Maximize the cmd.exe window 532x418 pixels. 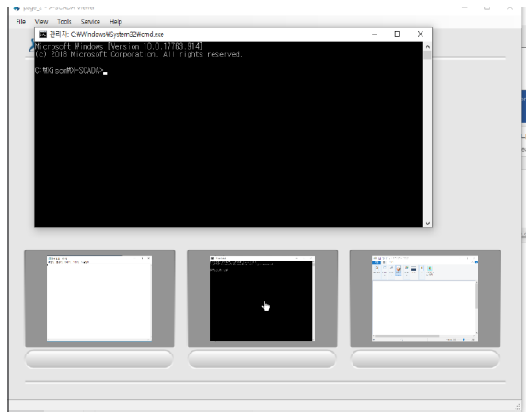[x=398, y=34]
